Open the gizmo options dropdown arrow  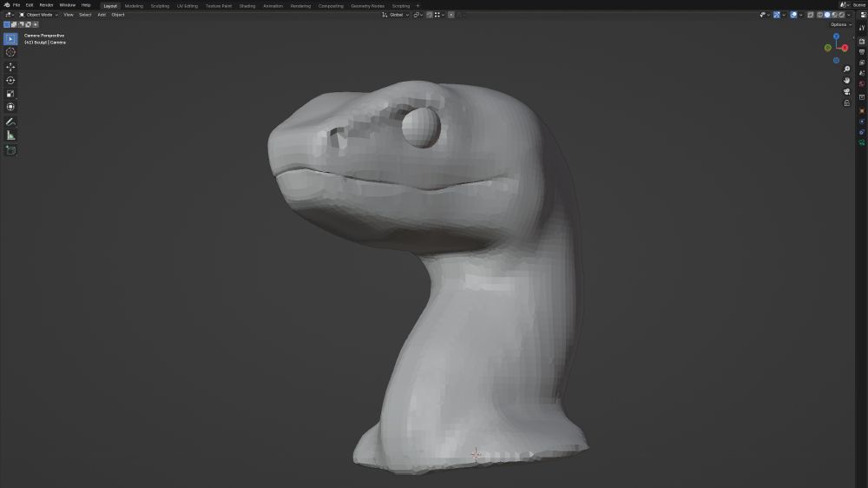[x=784, y=15]
